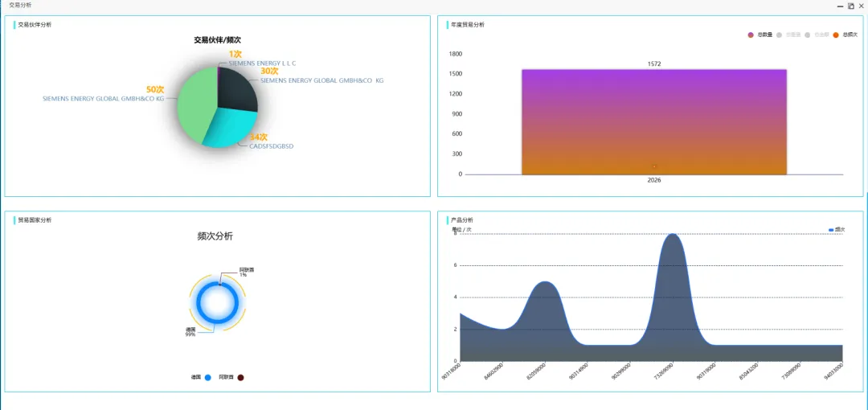Click the 1572 value above the bar
868x410 pixels.
click(654, 64)
